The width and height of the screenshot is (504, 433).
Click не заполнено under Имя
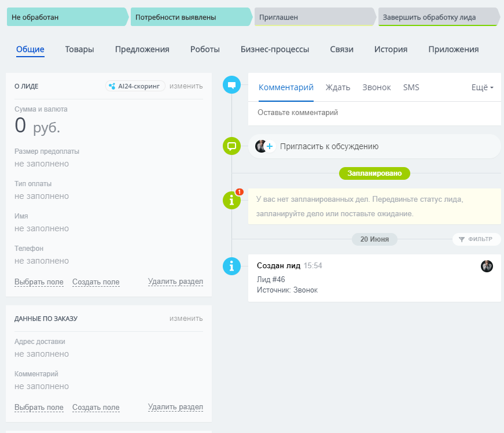point(42,229)
